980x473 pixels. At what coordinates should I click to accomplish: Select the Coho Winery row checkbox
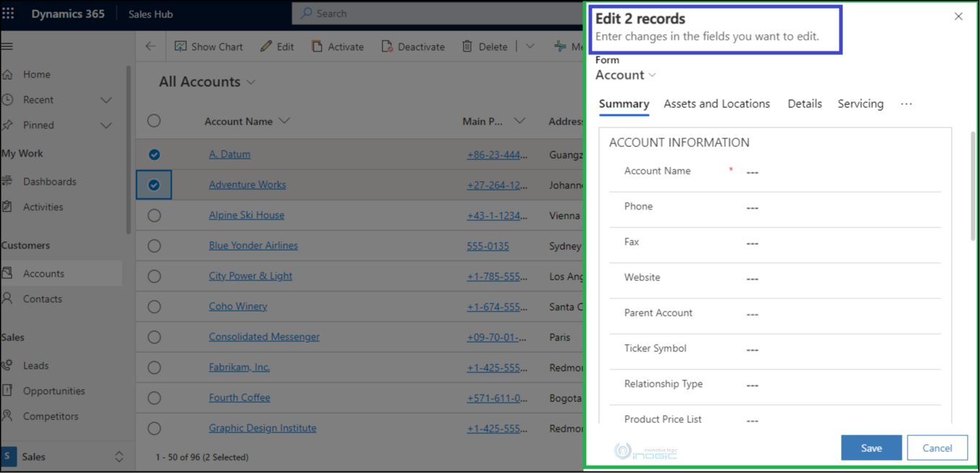coord(154,306)
